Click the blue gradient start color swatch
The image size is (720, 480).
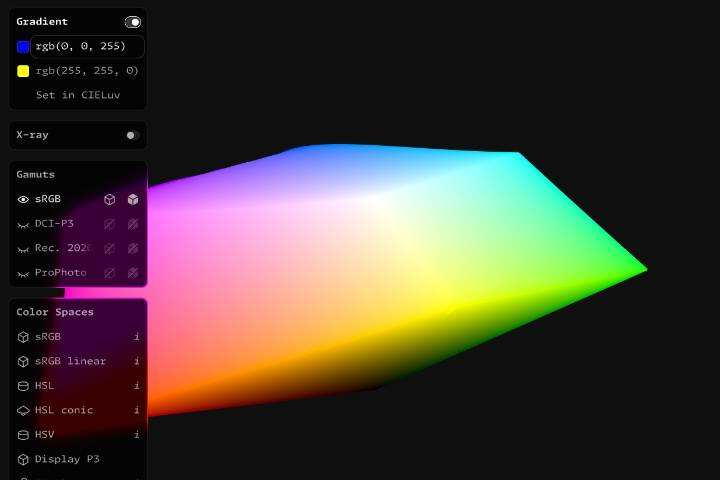pos(23,47)
